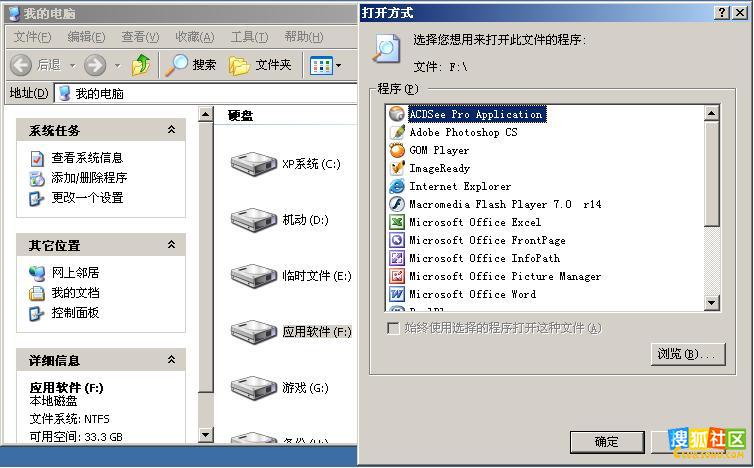The width and height of the screenshot is (754, 468).
Task: Click the 添加/删除程序 link text
Action: (89, 177)
